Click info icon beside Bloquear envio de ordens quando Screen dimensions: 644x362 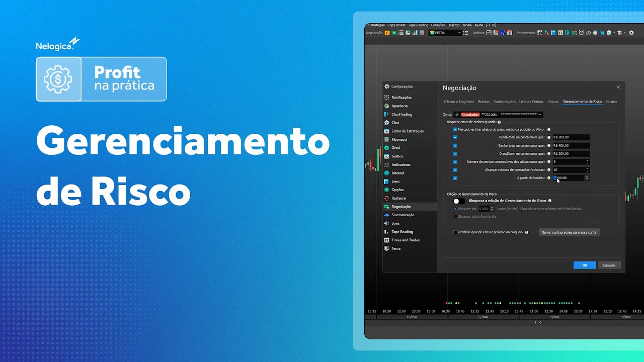pos(499,122)
